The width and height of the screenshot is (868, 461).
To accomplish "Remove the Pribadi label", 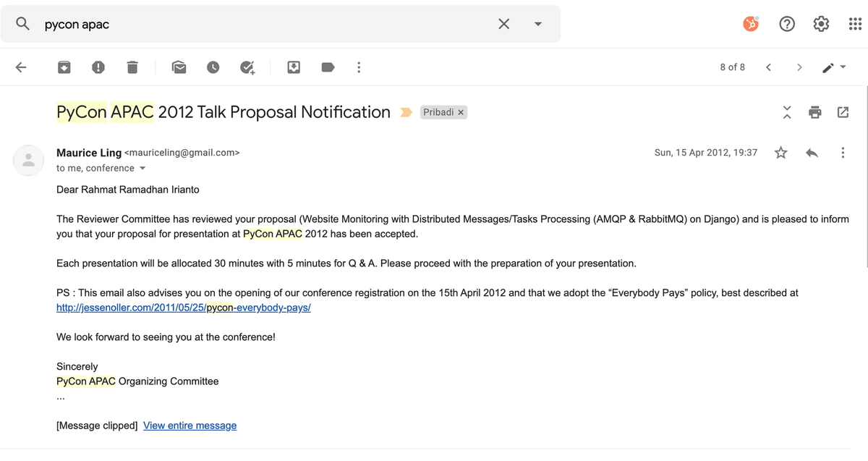I will [461, 112].
